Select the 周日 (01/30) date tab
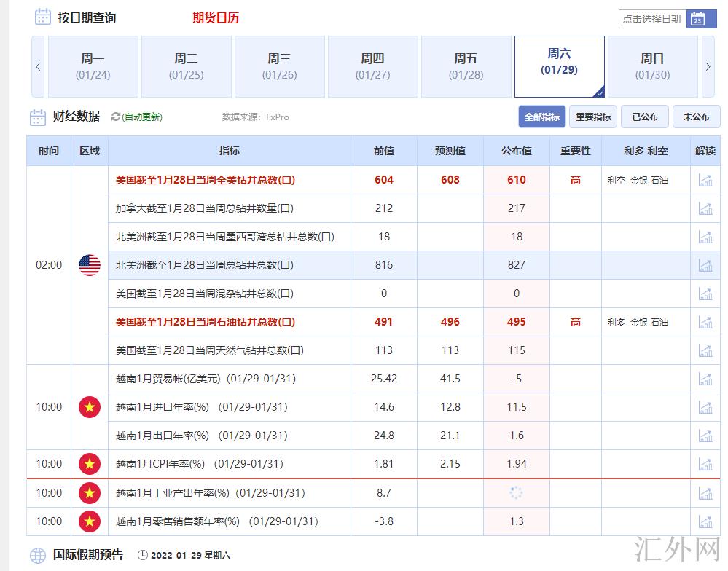The height and width of the screenshot is (571, 728). click(x=652, y=66)
